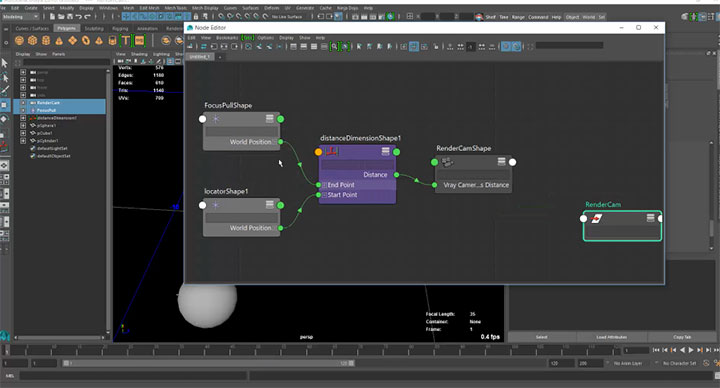The width and height of the screenshot is (720, 388).
Task: Click the World Position output port of FocusPullShape
Action: coord(281,142)
